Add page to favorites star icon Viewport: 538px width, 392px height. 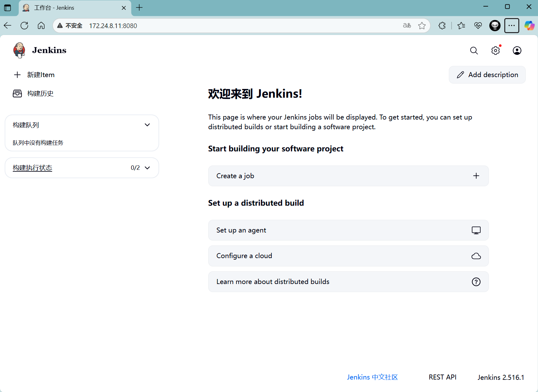click(422, 26)
